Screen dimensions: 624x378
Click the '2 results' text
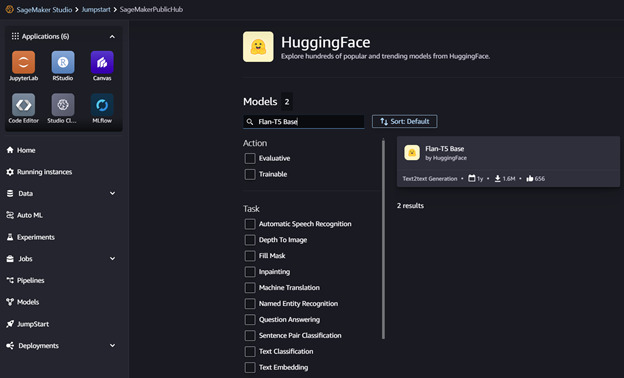coord(410,206)
